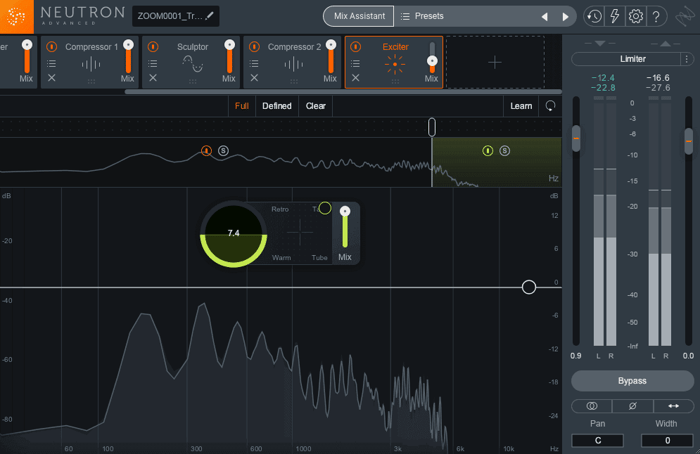Viewport: 700px width, 454px height.
Task: Select Exciter module burst icon
Action: click(395, 64)
